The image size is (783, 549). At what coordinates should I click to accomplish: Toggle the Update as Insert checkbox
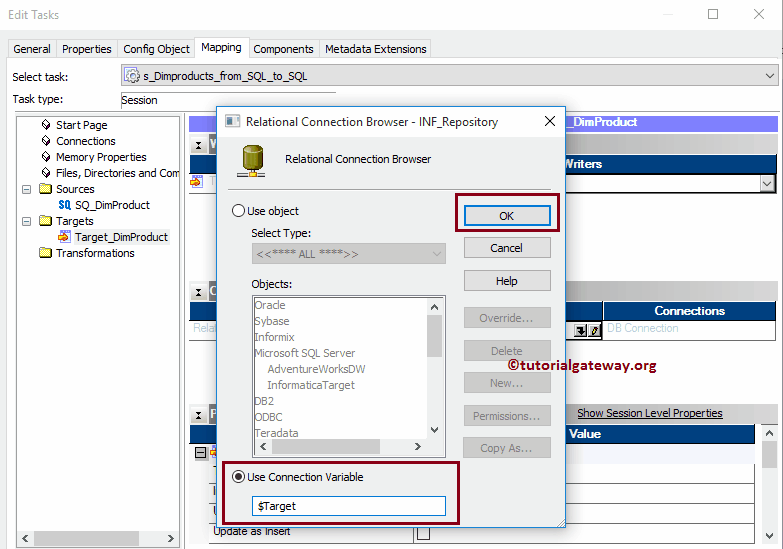click(x=423, y=534)
